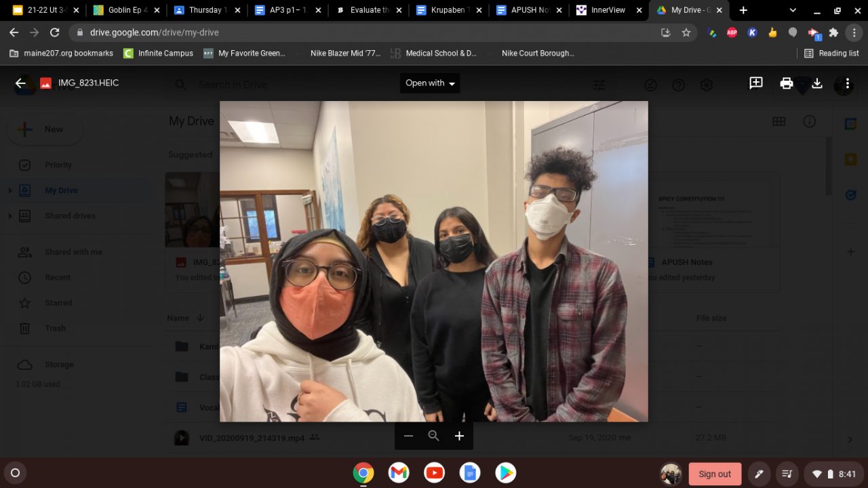Reload the Google Drive page
The width and height of the screenshot is (868, 488).
click(x=55, y=33)
